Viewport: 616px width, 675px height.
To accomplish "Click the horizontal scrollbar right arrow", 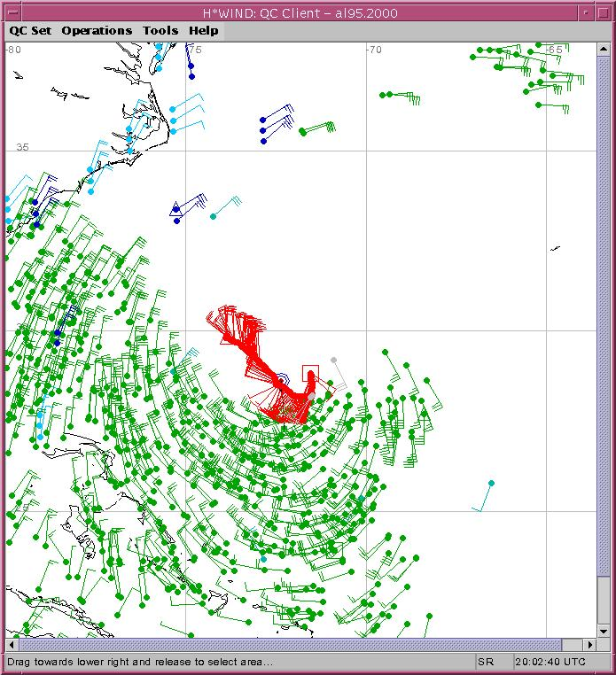I will pos(591,644).
